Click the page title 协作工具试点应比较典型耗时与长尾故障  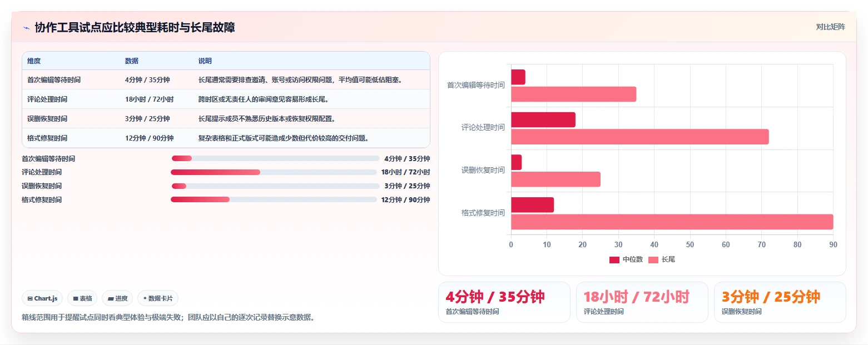pyautogui.click(x=135, y=27)
